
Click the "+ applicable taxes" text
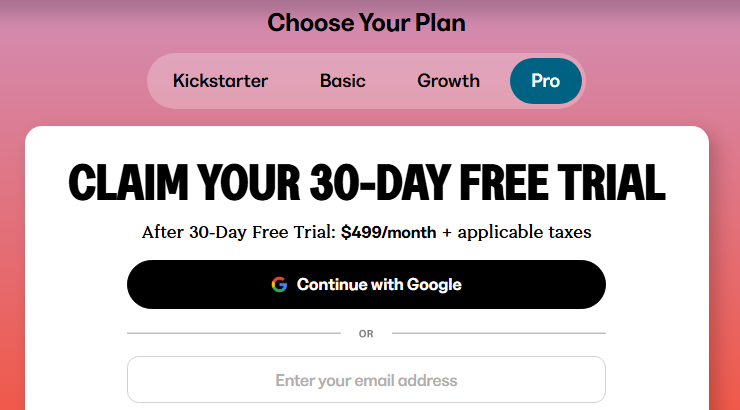[x=517, y=232]
